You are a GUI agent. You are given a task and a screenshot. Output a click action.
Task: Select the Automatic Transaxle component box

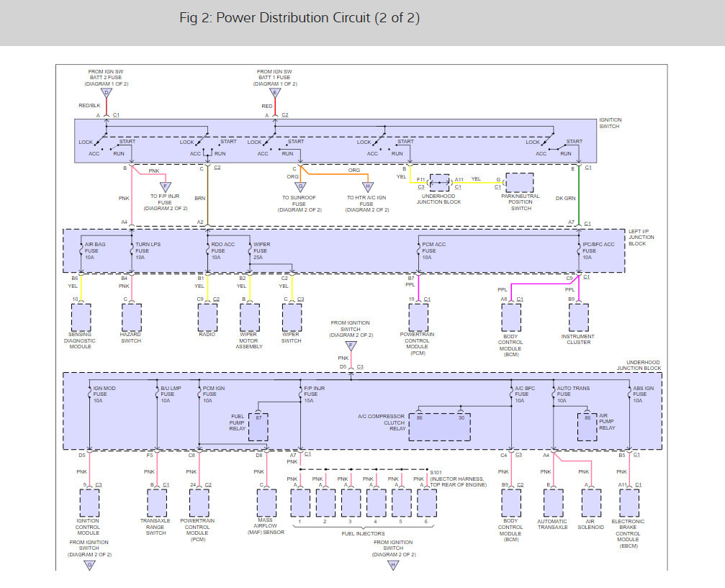coord(554,503)
